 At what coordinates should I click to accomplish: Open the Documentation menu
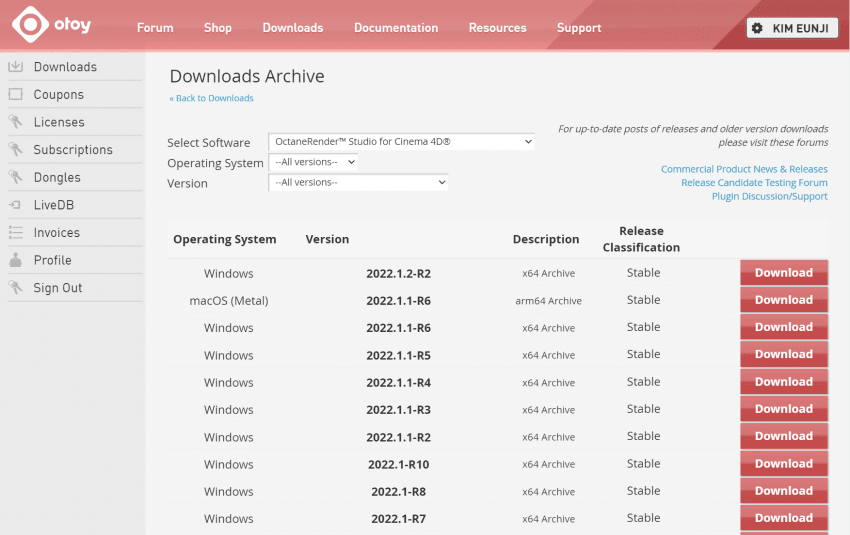pyautogui.click(x=396, y=28)
